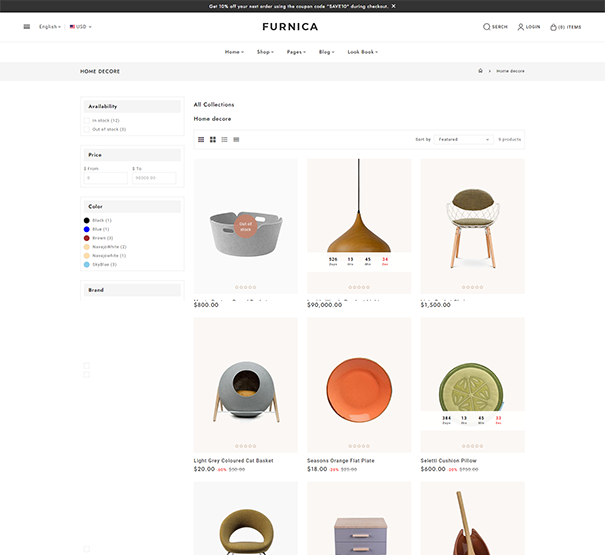Select the first striped list view icon

(x=201, y=139)
